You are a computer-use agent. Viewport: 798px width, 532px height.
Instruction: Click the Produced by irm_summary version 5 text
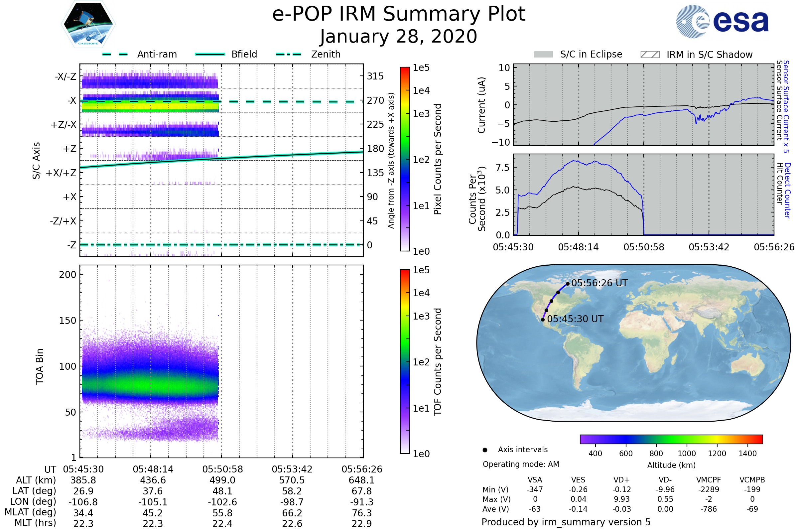pyautogui.click(x=566, y=522)
